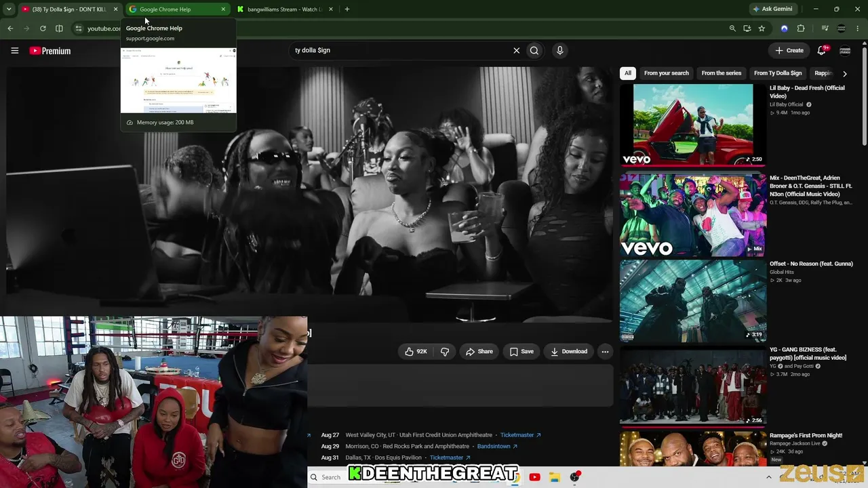Select the From your search chip
Viewport: 868px width, 488px height.
[666, 73]
